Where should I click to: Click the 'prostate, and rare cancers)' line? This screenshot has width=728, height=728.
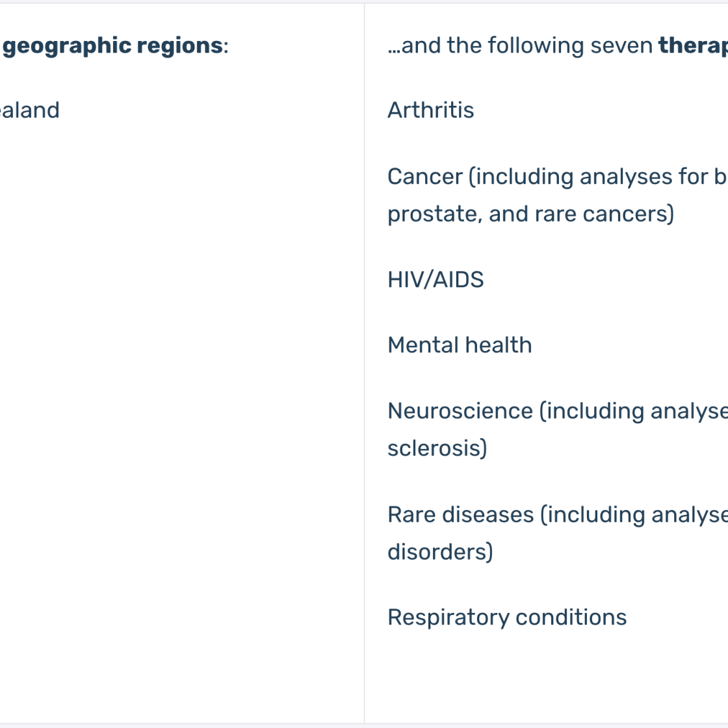coord(530,214)
